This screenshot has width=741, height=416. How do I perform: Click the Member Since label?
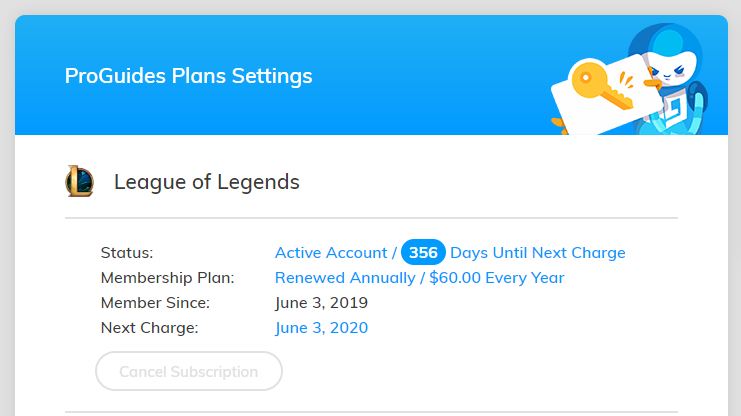click(x=155, y=302)
